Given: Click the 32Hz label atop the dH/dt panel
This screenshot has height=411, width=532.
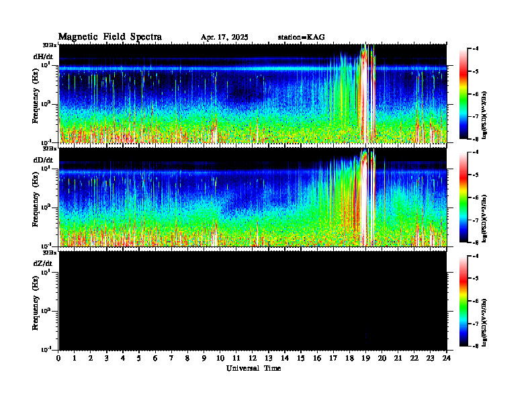Looking at the screenshot, I should [x=50, y=45].
